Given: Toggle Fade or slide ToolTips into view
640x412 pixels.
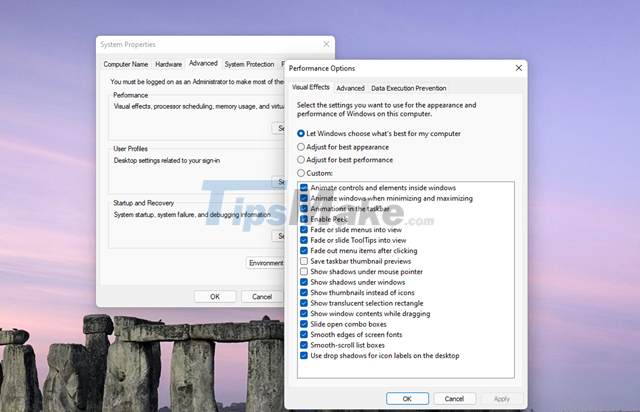Looking at the screenshot, I should click(x=304, y=240).
